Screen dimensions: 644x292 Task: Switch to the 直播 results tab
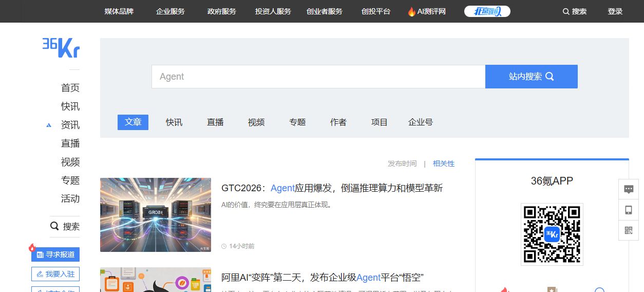(x=215, y=122)
